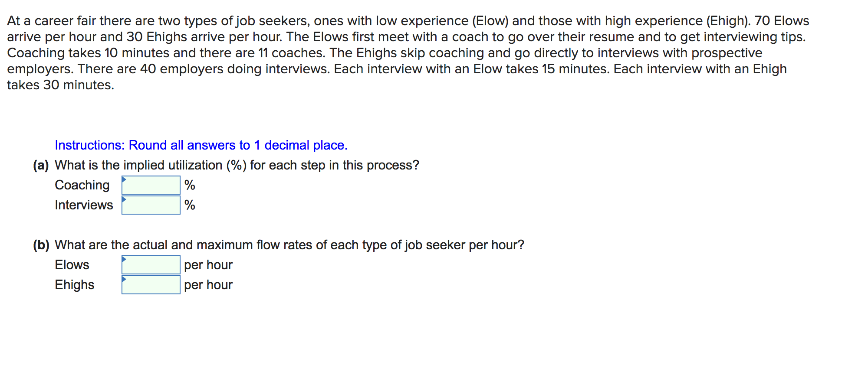Click the question label (a)
Viewport: 868px width, 378px height.
[x=41, y=165]
